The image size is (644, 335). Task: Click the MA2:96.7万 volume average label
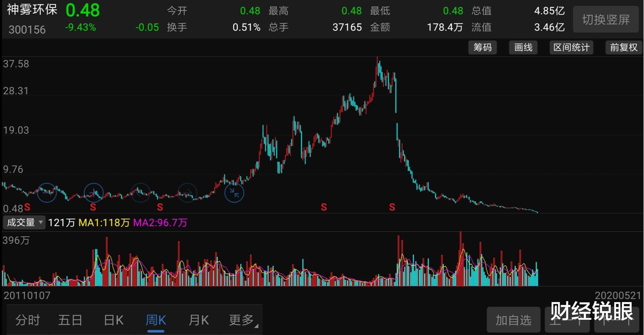tap(160, 222)
